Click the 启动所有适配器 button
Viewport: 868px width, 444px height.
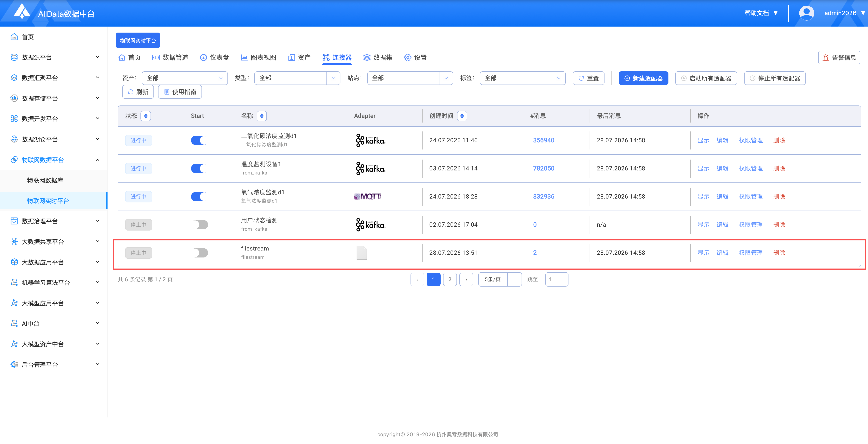pos(706,78)
